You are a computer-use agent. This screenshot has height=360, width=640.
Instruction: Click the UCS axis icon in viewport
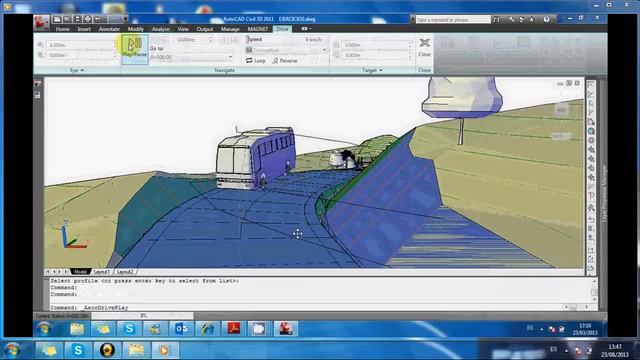click(73, 236)
